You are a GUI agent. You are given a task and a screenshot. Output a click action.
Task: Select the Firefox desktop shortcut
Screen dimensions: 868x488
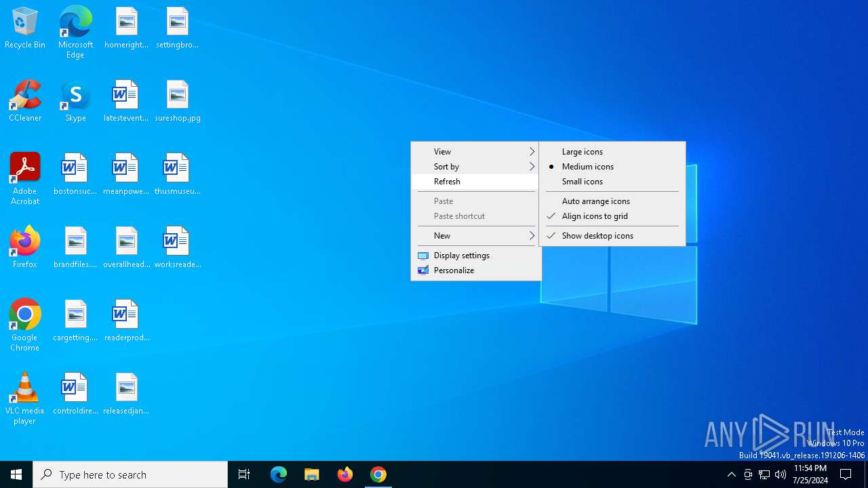pos(25,248)
